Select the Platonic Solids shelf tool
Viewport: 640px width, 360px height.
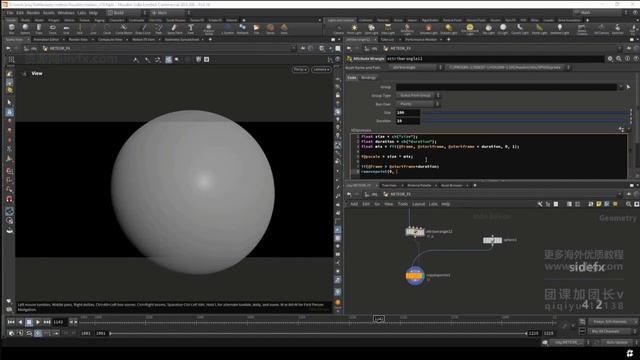click(209, 29)
